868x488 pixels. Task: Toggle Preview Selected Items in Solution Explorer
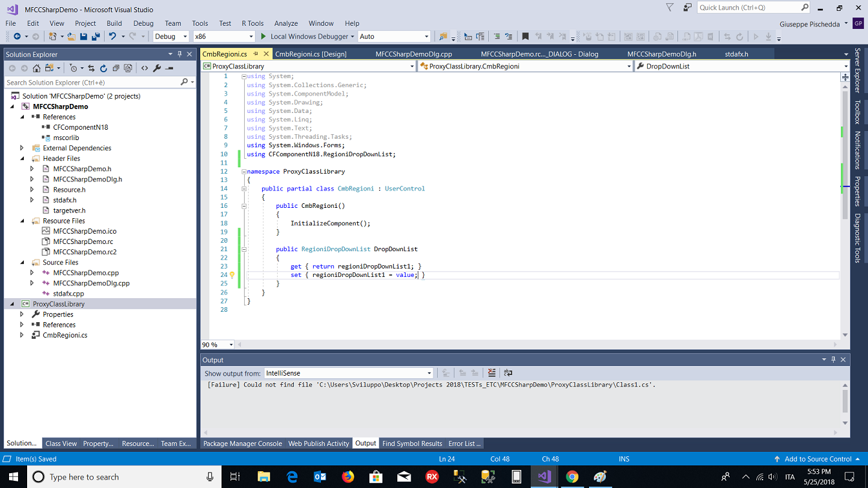click(169, 68)
